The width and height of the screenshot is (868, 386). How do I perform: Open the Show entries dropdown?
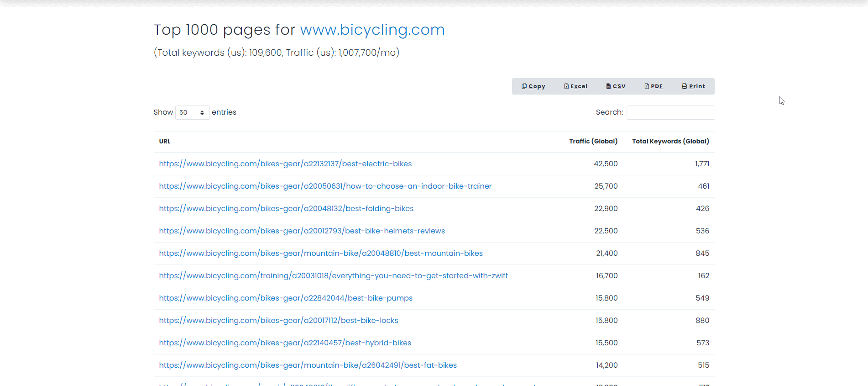point(192,112)
